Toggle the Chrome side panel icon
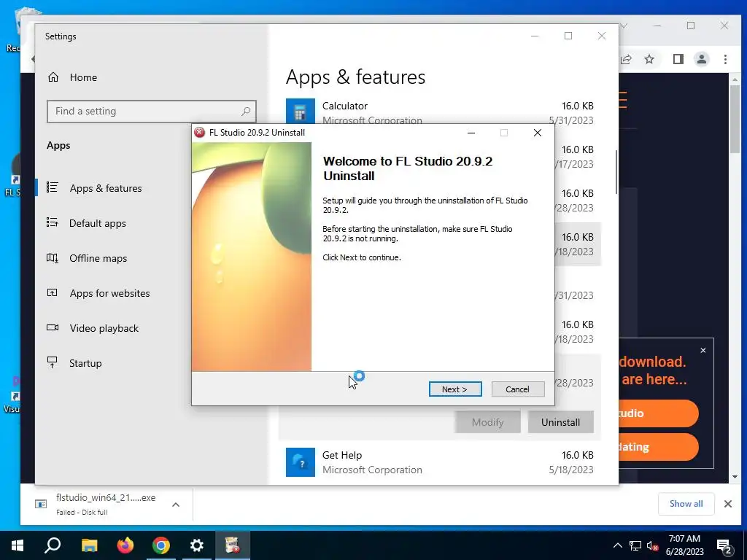The width and height of the screenshot is (747, 560). (678, 59)
